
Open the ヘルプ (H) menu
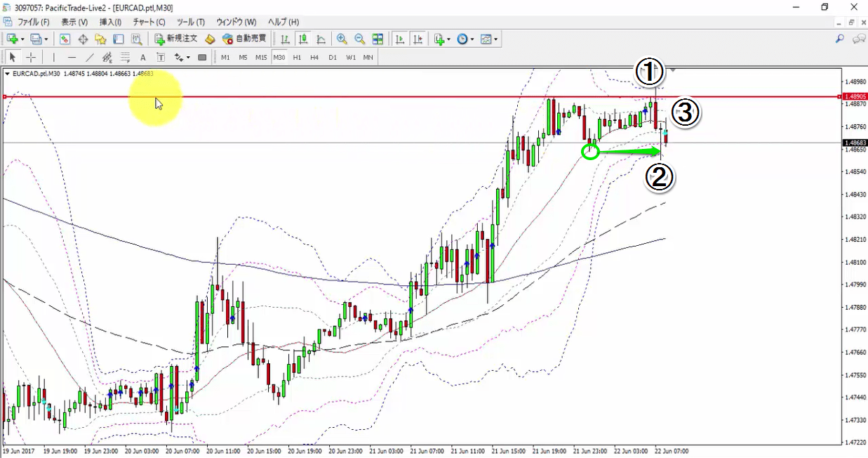point(283,22)
